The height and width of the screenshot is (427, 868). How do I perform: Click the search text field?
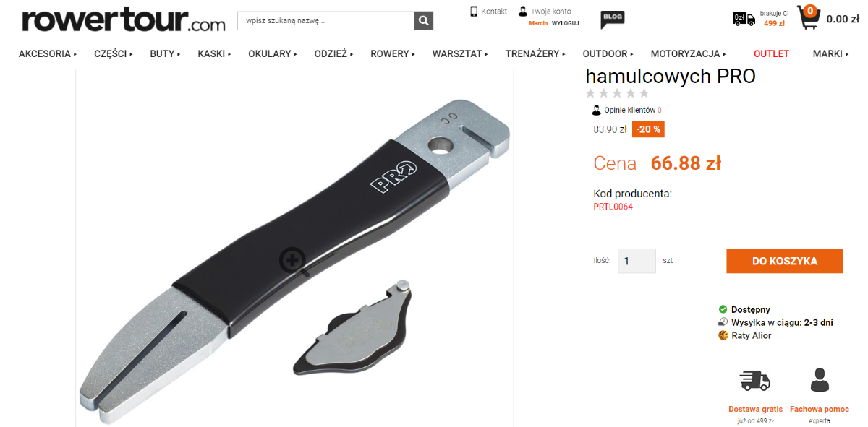(326, 21)
